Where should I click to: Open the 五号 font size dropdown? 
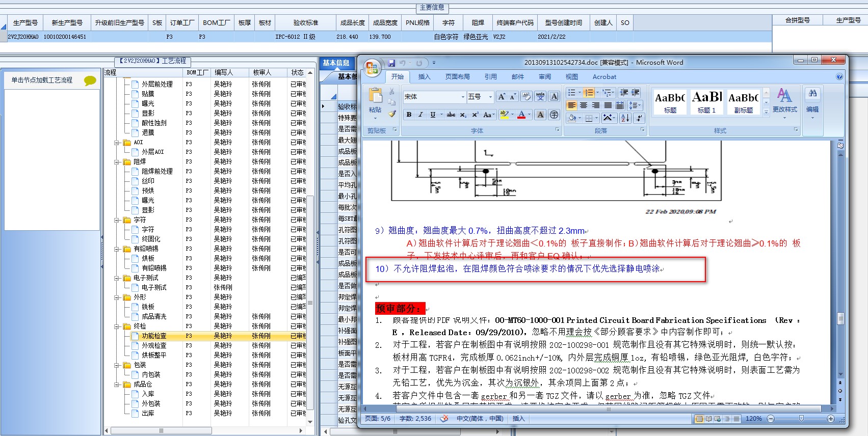tap(491, 96)
